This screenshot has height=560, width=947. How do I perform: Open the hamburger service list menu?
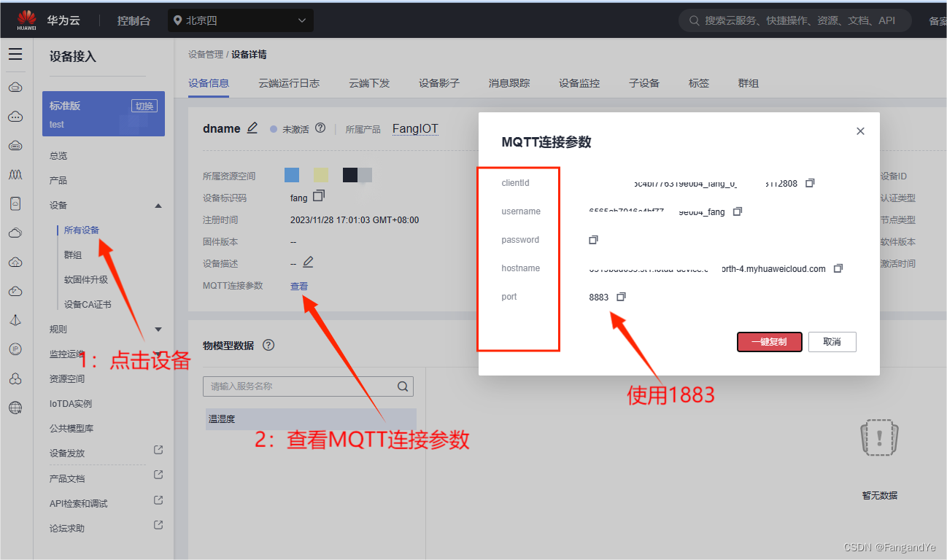[15, 54]
